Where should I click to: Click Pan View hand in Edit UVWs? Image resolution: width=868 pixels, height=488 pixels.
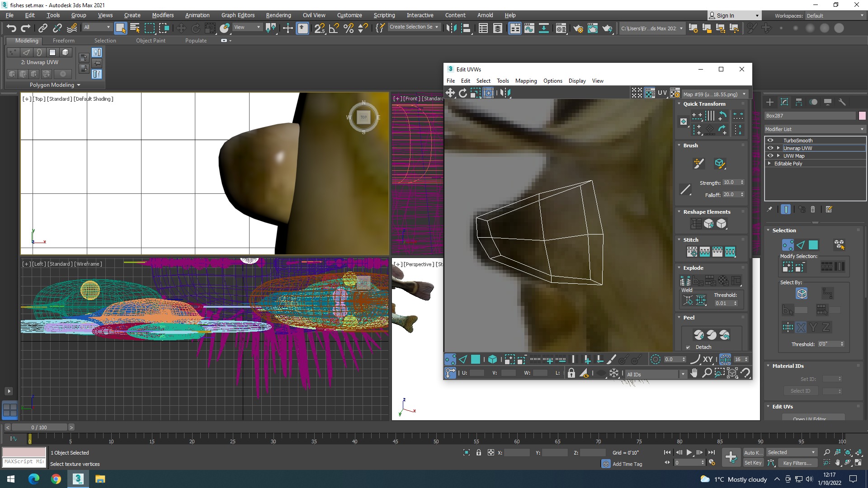pyautogui.click(x=694, y=373)
